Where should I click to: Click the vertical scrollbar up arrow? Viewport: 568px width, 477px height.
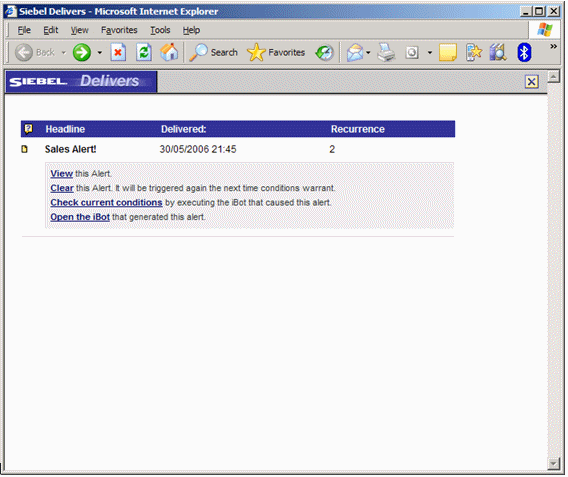click(x=554, y=77)
